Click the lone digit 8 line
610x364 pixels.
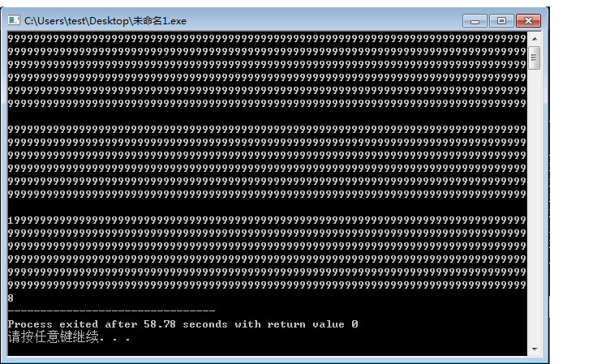pyautogui.click(x=11, y=298)
